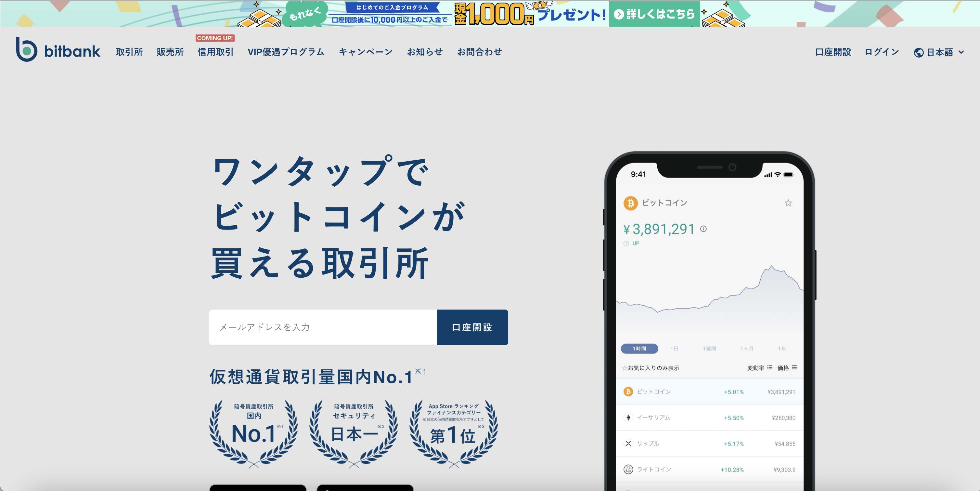The width and height of the screenshot is (980, 491).
Task: Click the Litecoin icon in the coin list
Action: click(628, 469)
